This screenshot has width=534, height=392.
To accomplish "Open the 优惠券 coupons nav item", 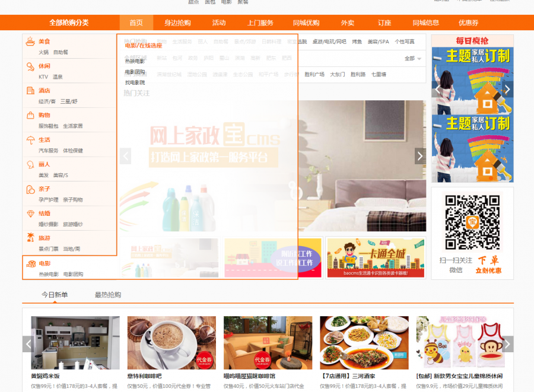I will coord(468,23).
